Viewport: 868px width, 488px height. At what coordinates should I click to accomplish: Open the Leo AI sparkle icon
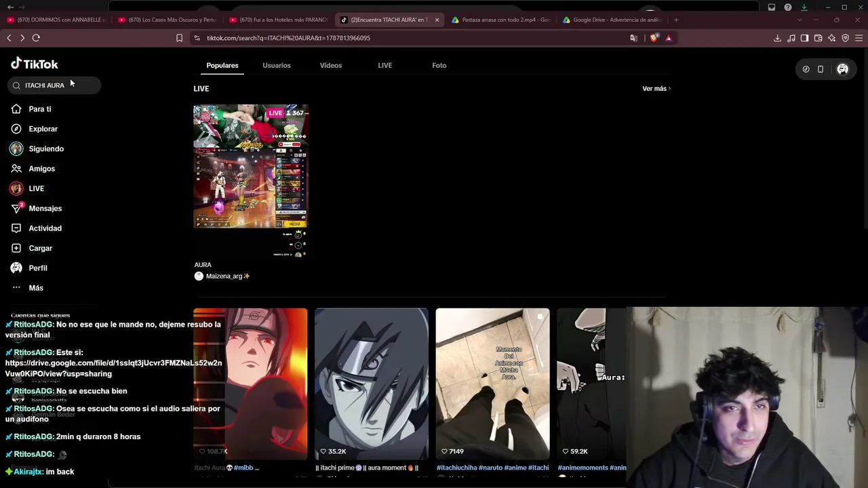click(x=832, y=38)
